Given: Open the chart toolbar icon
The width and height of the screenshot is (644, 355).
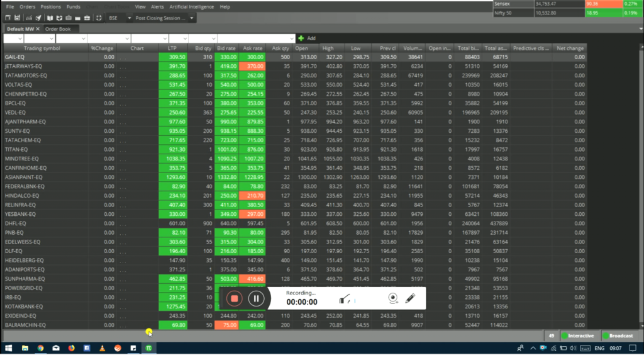Looking at the screenshot, I should coord(29,18).
